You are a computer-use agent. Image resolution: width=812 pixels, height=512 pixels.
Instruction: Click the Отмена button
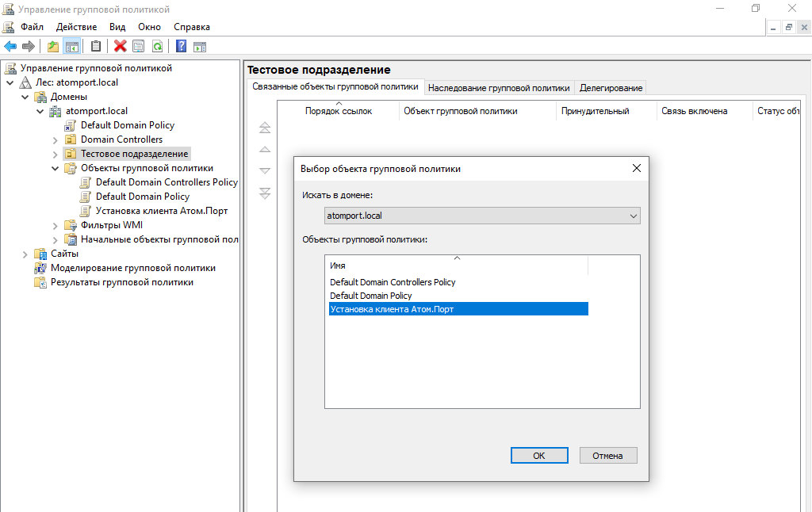[608, 456]
